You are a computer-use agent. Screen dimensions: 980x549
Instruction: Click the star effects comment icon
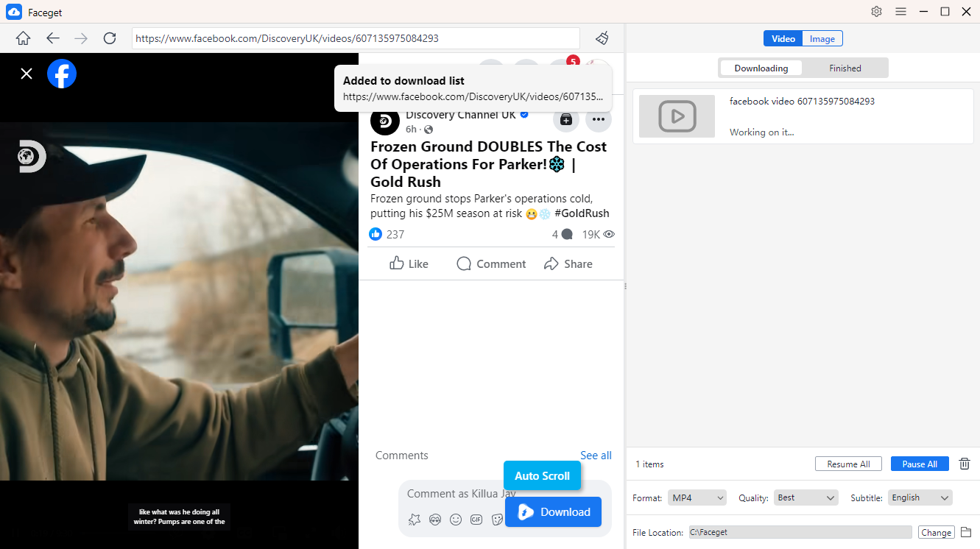click(x=415, y=520)
